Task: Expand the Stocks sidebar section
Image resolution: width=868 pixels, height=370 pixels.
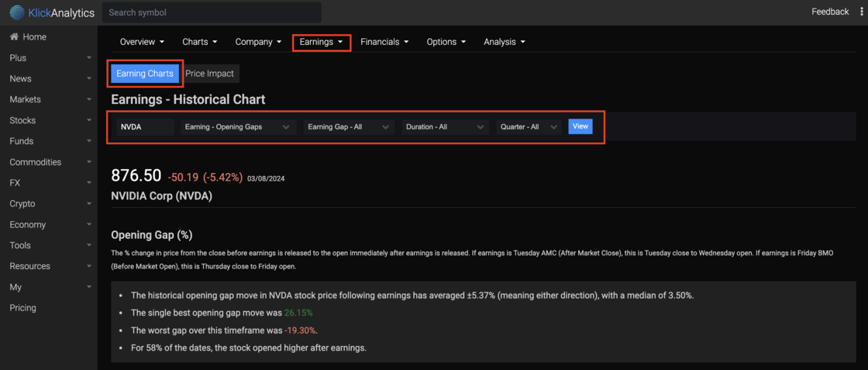Action: coord(50,120)
